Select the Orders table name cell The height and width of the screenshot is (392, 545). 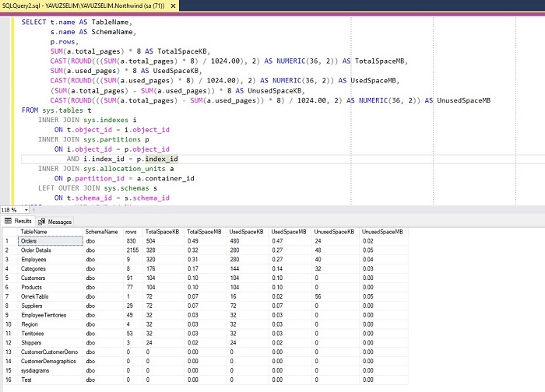point(51,241)
